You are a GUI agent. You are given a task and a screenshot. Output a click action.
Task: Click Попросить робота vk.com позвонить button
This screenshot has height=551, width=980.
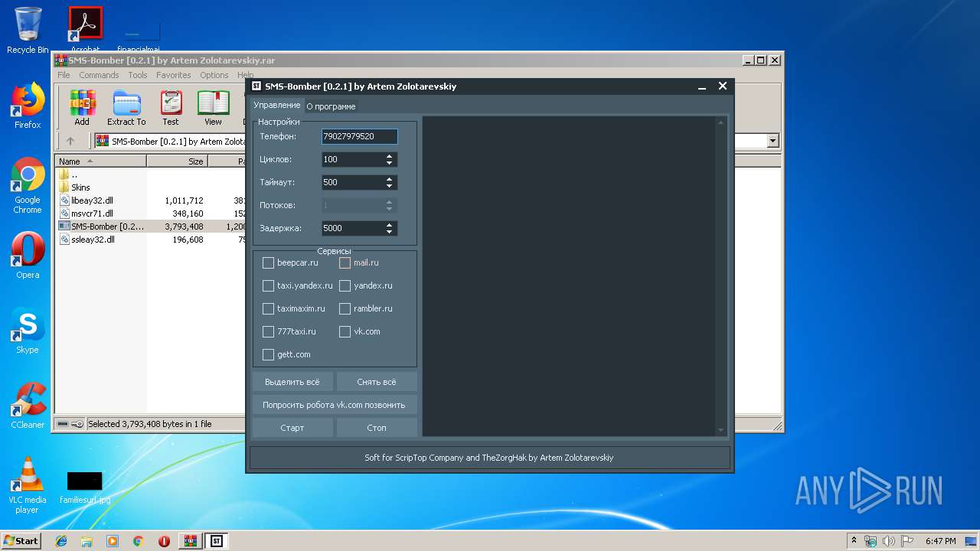(335, 405)
